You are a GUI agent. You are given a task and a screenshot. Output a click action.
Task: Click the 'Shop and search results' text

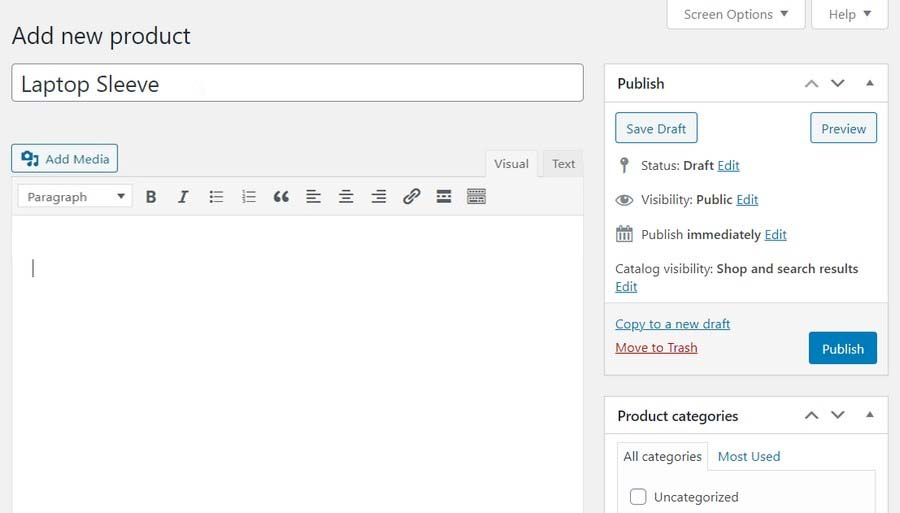point(788,269)
